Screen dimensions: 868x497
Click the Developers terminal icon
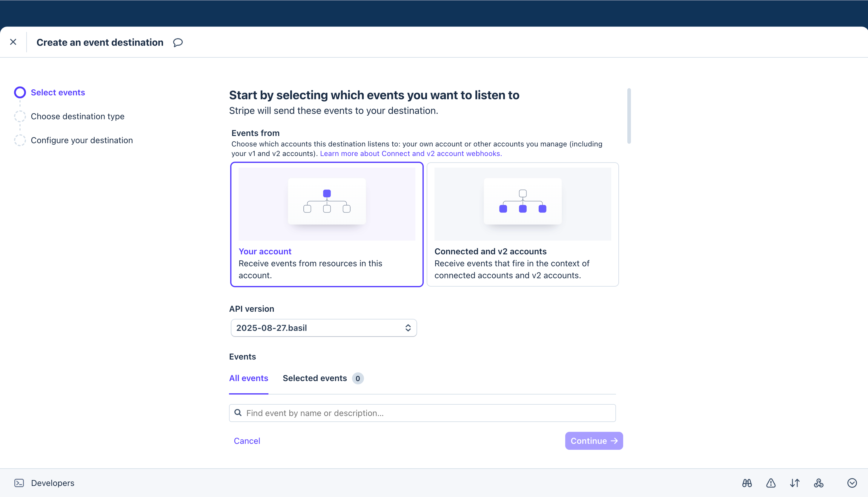pyautogui.click(x=19, y=483)
